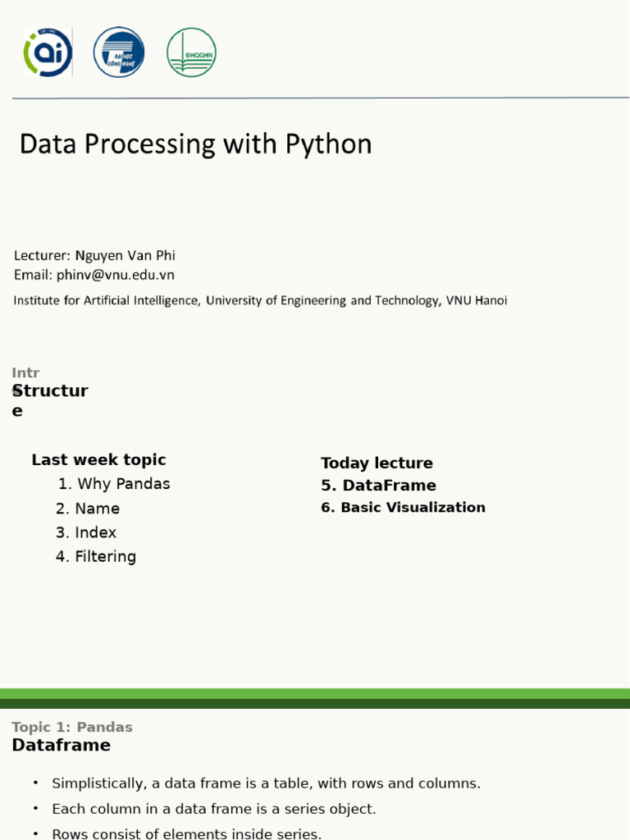The height and width of the screenshot is (840, 630).
Task: Click the Today lecture heading
Action: (377, 463)
